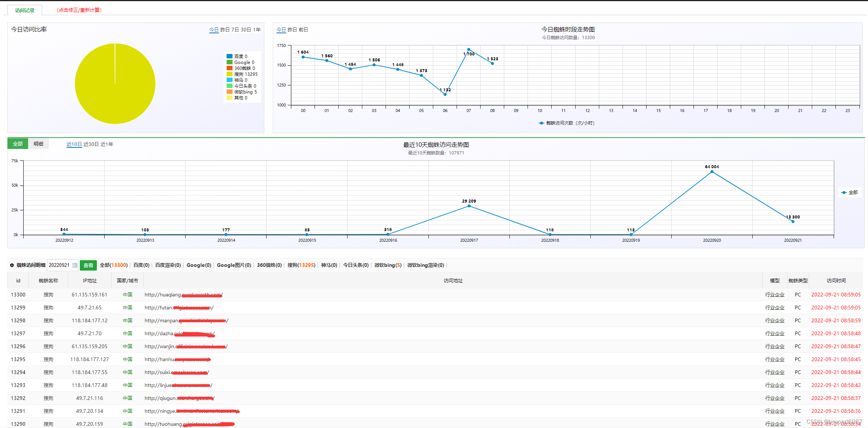Click the IP地址 column header
This screenshot has width=868, height=428.
[90, 281]
